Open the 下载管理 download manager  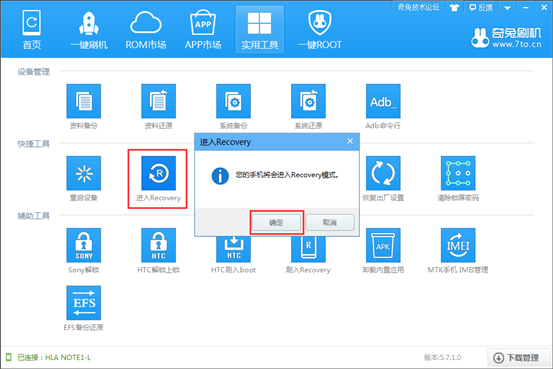[518, 358]
